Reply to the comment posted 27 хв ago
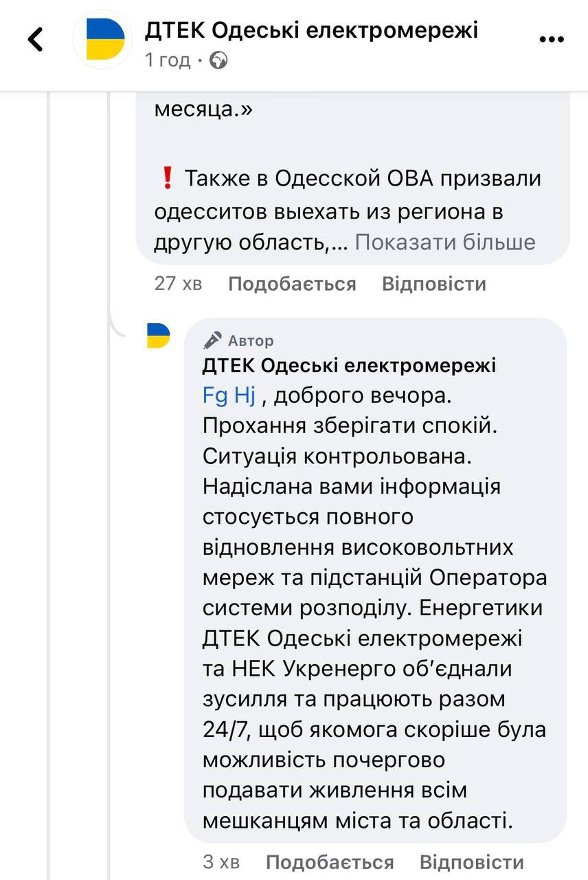 [x=434, y=284]
